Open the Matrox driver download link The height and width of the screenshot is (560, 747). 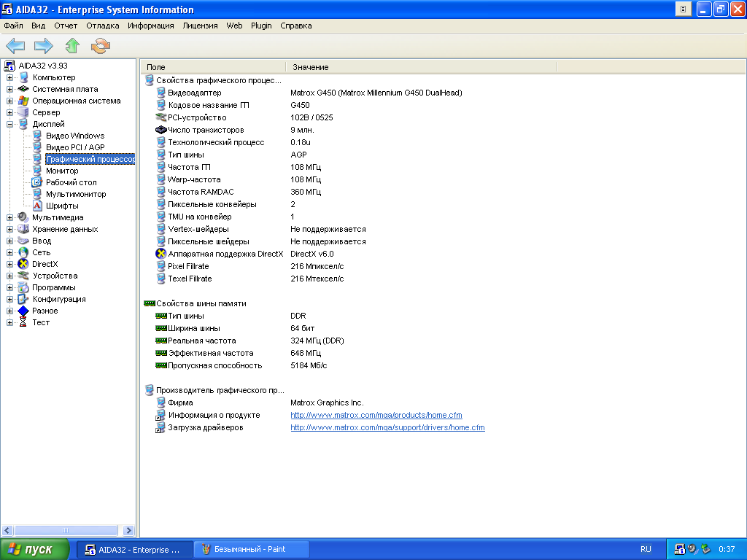tap(387, 427)
